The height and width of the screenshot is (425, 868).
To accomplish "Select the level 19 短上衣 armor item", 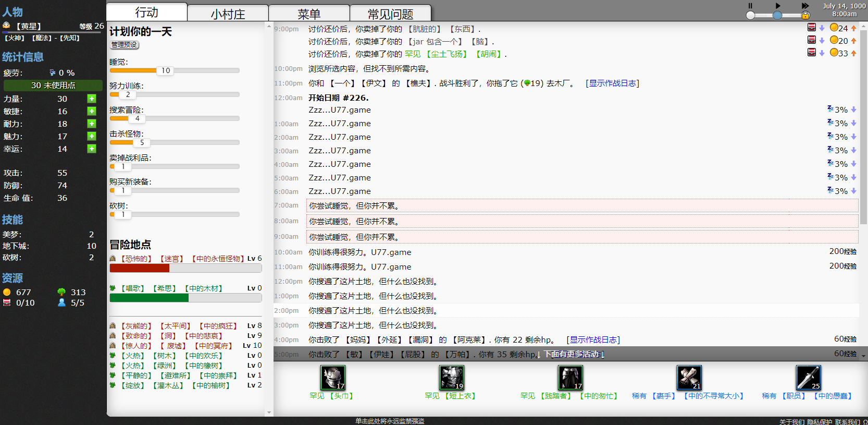I will [x=452, y=378].
